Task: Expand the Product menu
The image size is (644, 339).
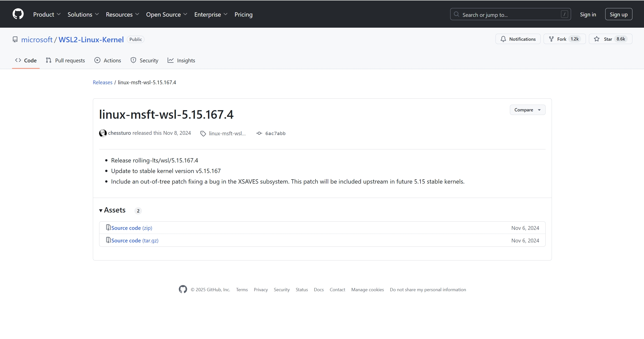Action: pyautogui.click(x=47, y=15)
